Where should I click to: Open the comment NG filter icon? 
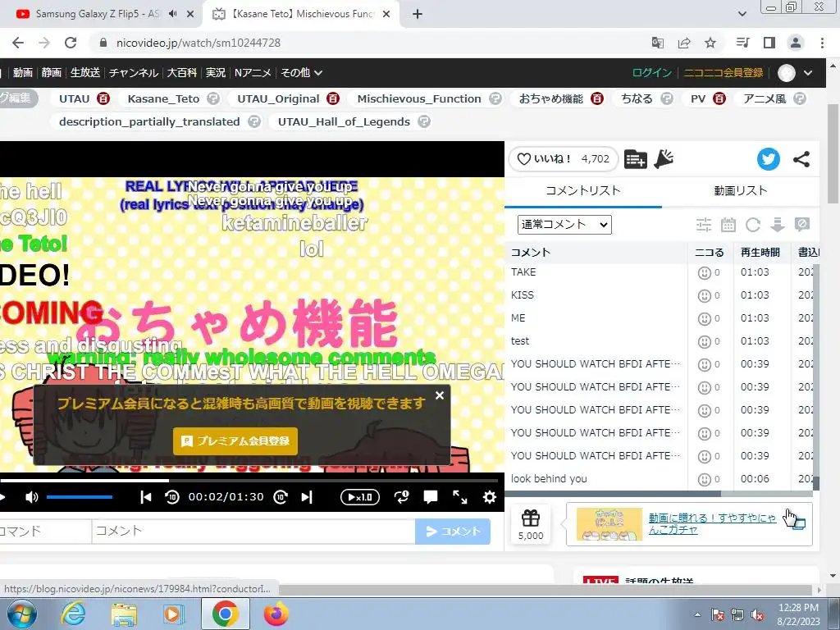(x=802, y=225)
